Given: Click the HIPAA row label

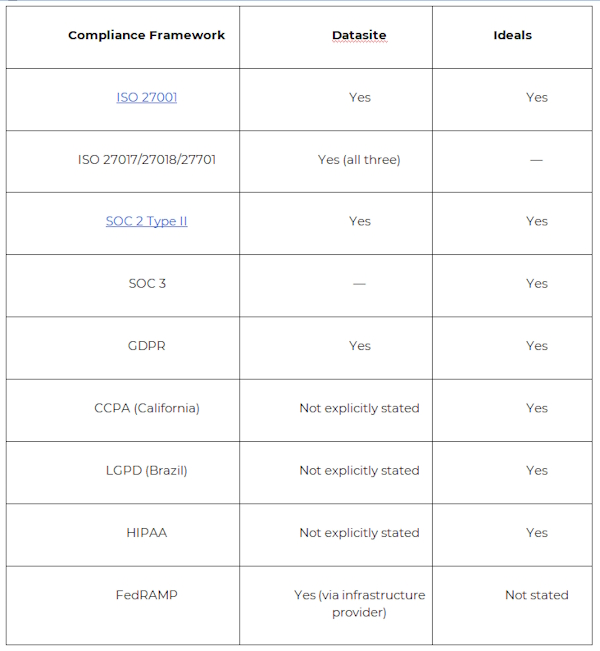Looking at the screenshot, I should pos(147,532).
